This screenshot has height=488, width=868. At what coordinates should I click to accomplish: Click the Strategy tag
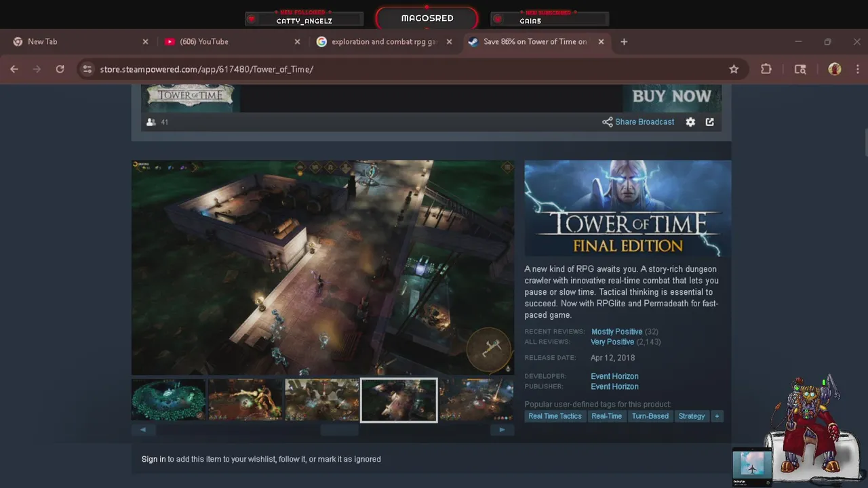click(692, 416)
